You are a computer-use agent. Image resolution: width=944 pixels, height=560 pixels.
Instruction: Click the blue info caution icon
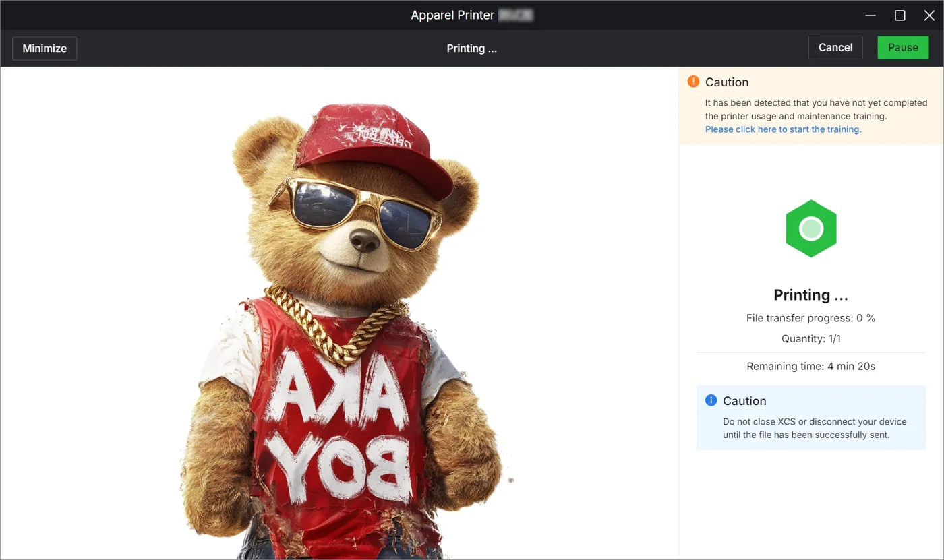click(711, 400)
